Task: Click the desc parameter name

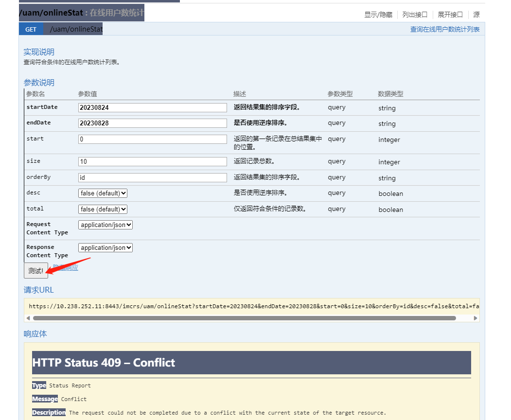Action: 33,192
